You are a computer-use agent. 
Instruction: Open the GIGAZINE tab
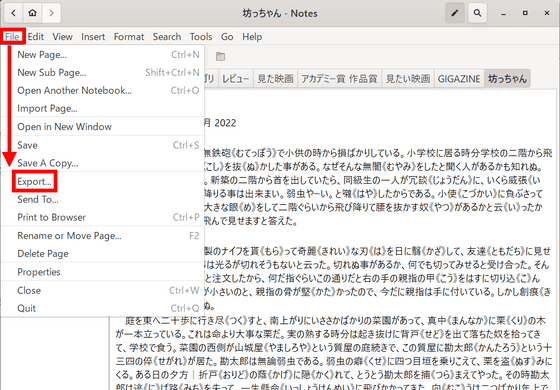point(459,78)
